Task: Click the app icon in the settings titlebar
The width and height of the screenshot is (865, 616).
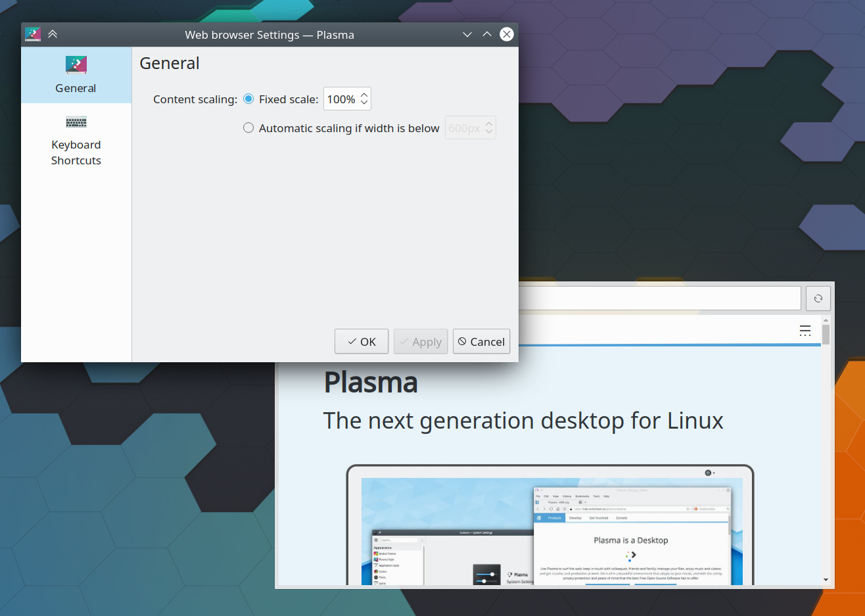Action: tap(32, 34)
